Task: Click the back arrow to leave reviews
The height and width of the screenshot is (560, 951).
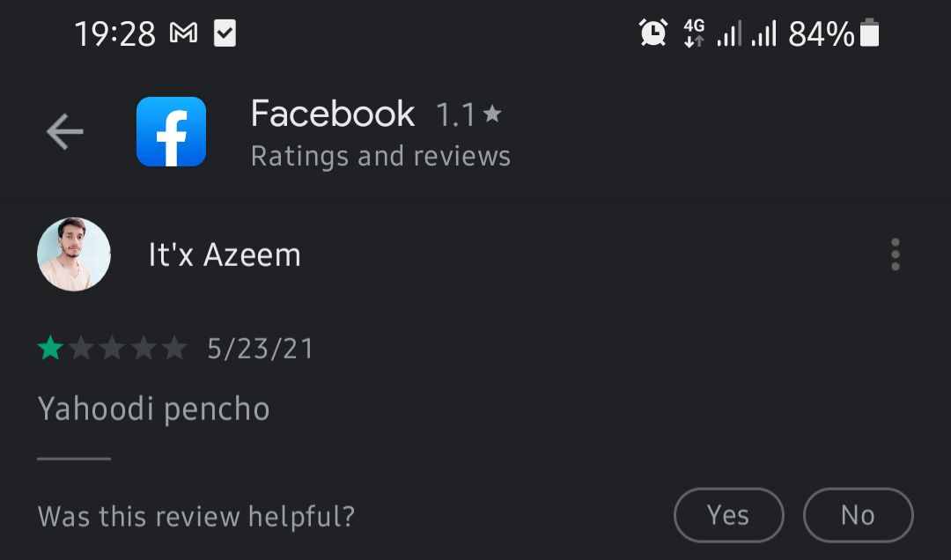Action: click(63, 130)
